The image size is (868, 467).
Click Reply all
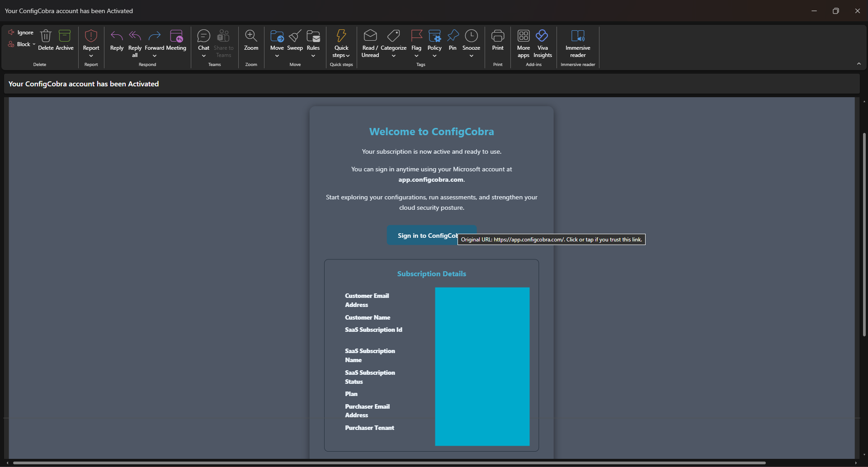[135, 43]
